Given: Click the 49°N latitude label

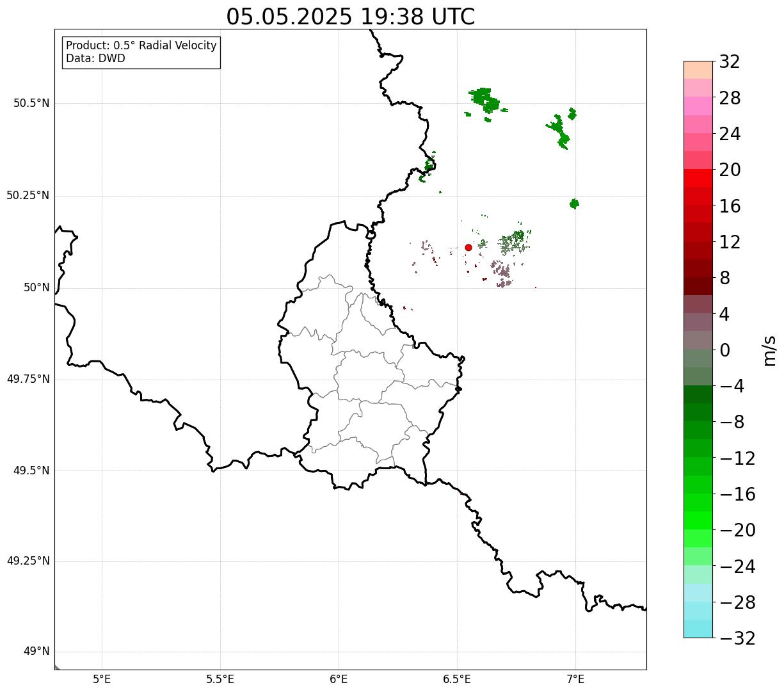Looking at the screenshot, I should (36, 652).
